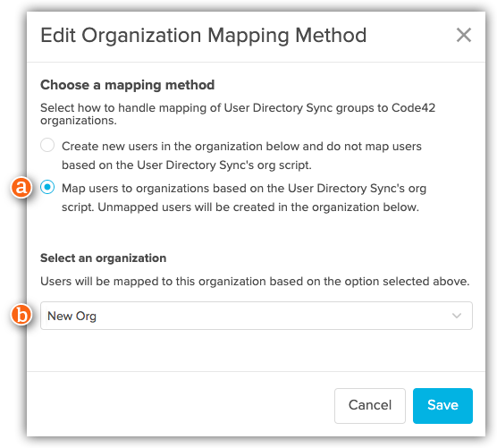Viewport: 497px width, 448px height.
Task: Click the 'Select an organization' heading
Action: [x=104, y=258]
